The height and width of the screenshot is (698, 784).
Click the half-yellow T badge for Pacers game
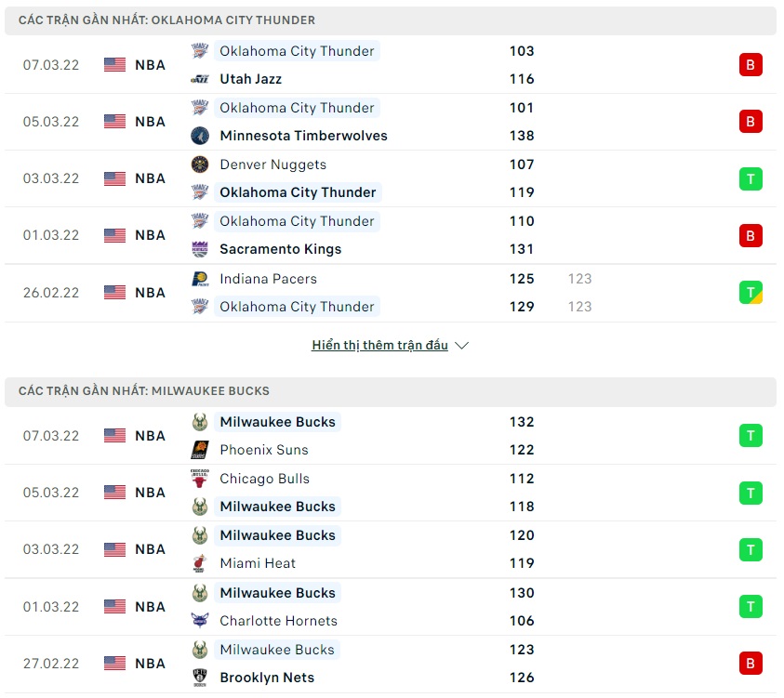click(751, 293)
